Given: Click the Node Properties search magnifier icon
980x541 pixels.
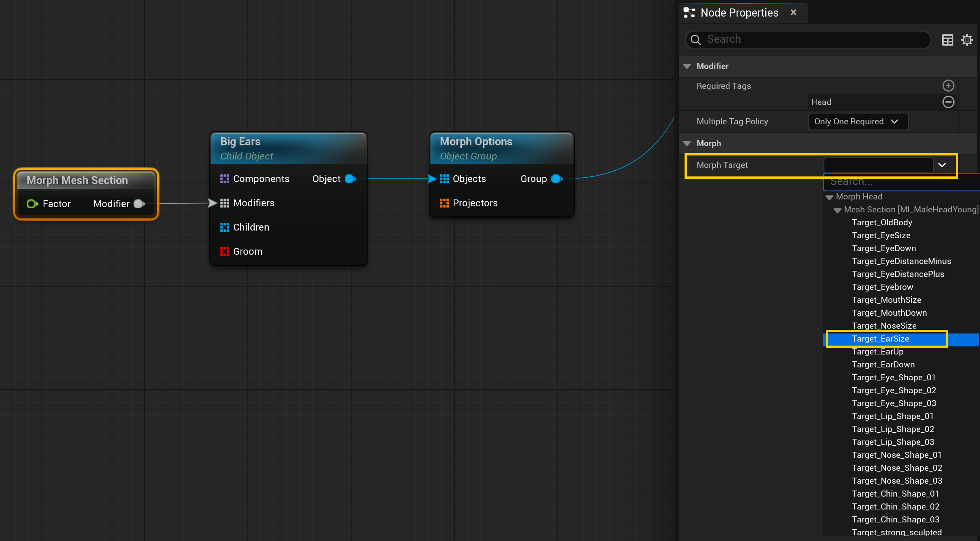Looking at the screenshot, I should pos(695,40).
